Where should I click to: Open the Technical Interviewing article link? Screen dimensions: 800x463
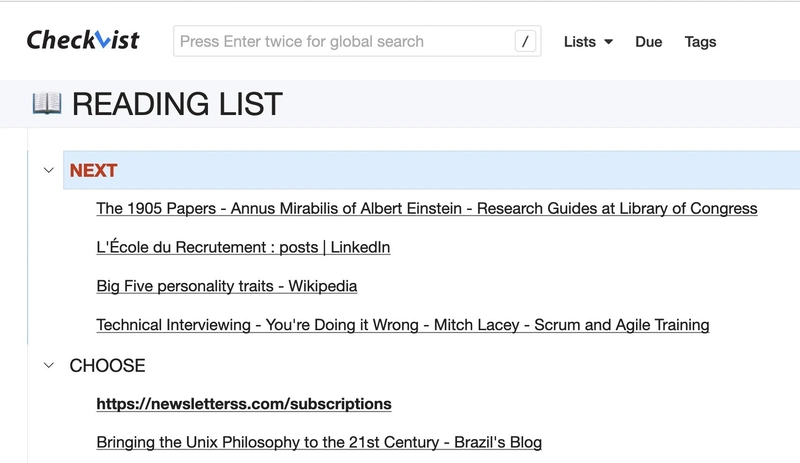coord(402,325)
